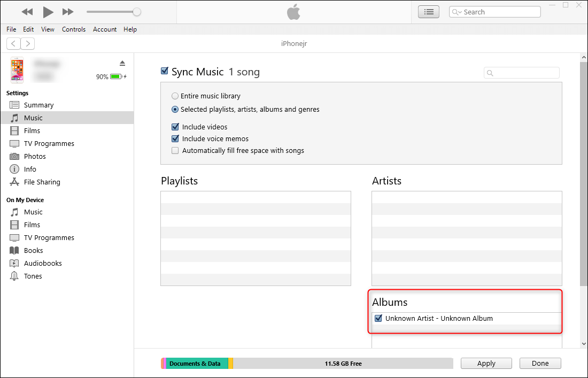
Task: Start playback with the Play button
Action: coord(48,12)
